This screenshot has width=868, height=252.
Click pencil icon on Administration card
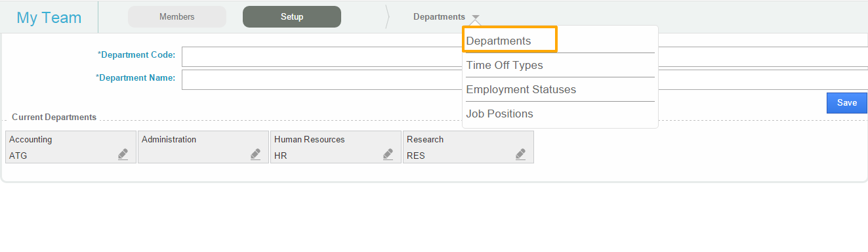(255, 154)
